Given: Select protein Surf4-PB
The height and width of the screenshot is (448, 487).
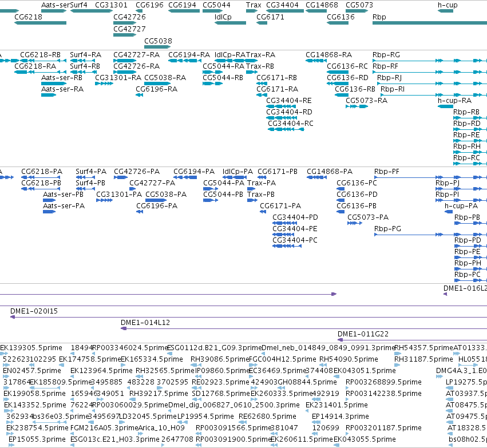Looking at the screenshot, I should click(x=85, y=189).
